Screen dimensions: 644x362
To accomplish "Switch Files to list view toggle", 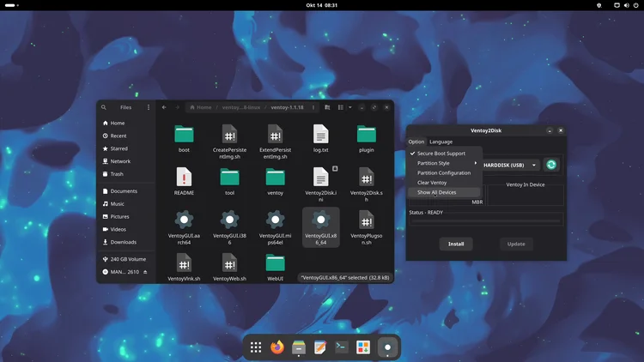I will (x=341, y=107).
